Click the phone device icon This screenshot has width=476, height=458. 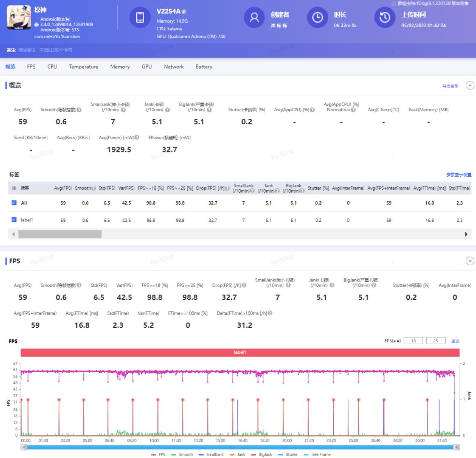[x=140, y=18]
